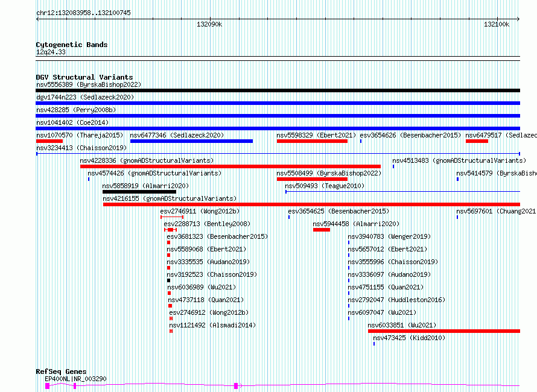Image resolution: width=537 pixels, height=392 pixels.
Task: Click the red bracket glyph under esv2746911
Action: tap(172, 217)
